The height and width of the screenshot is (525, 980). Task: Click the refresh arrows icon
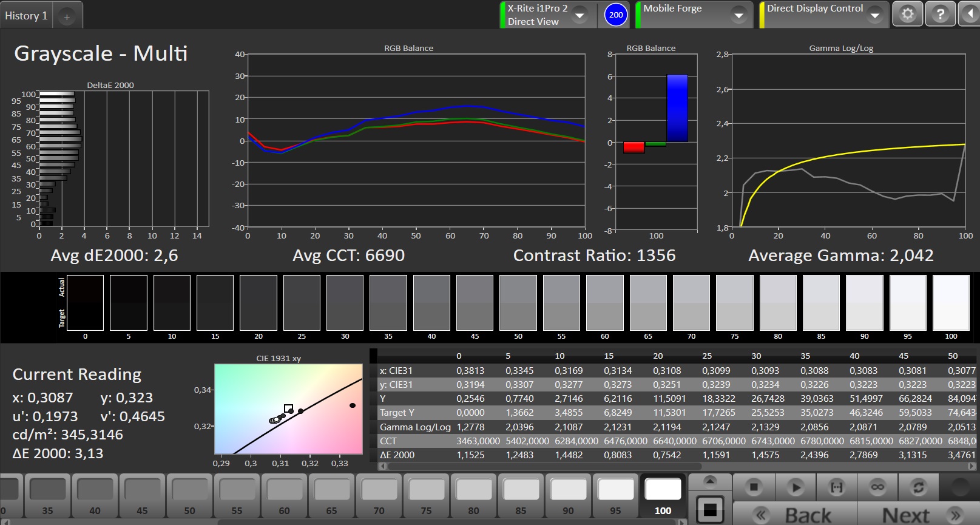(x=919, y=487)
